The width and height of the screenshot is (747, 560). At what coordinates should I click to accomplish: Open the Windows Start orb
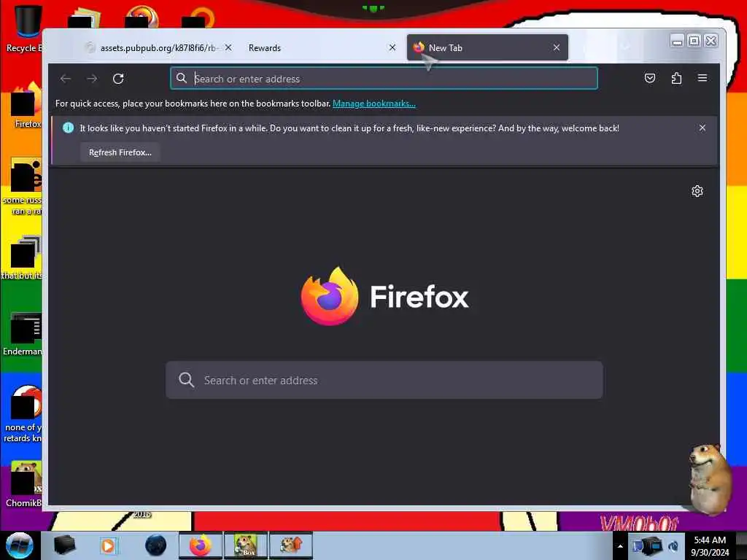[20, 545]
